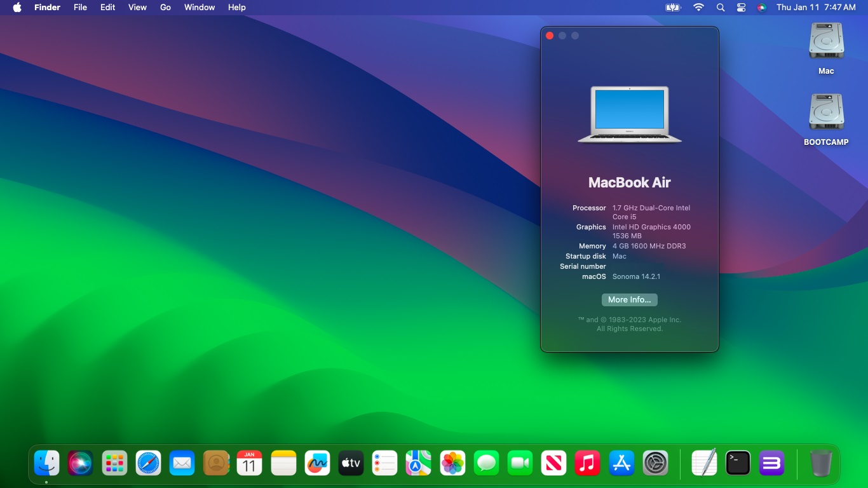Open Safari from the dock
The width and height of the screenshot is (868, 488).
148,463
